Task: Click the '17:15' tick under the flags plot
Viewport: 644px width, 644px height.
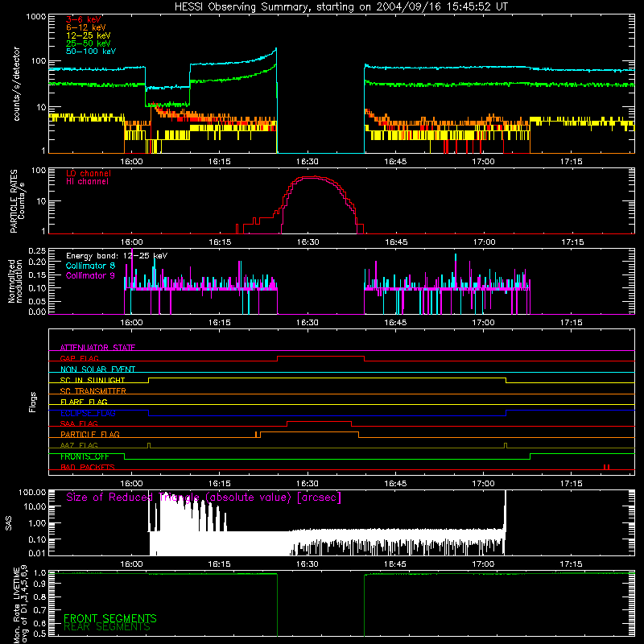Action: tap(572, 484)
